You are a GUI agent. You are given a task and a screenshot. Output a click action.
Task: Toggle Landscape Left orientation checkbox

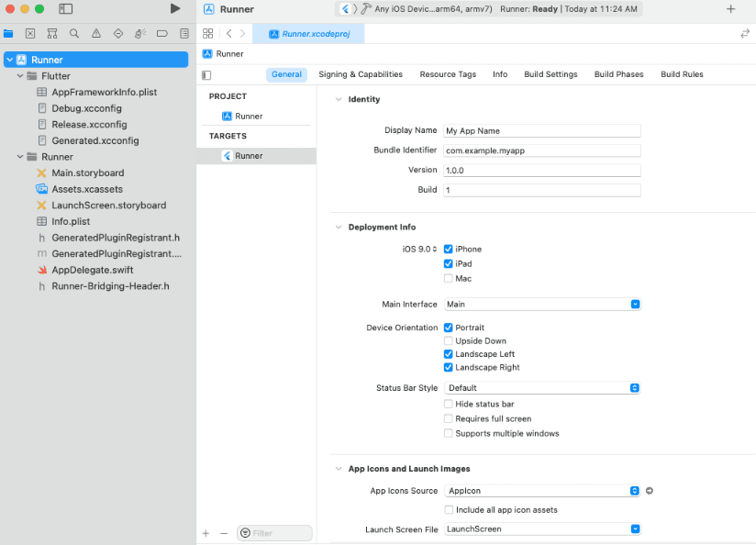[x=449, y=354]
